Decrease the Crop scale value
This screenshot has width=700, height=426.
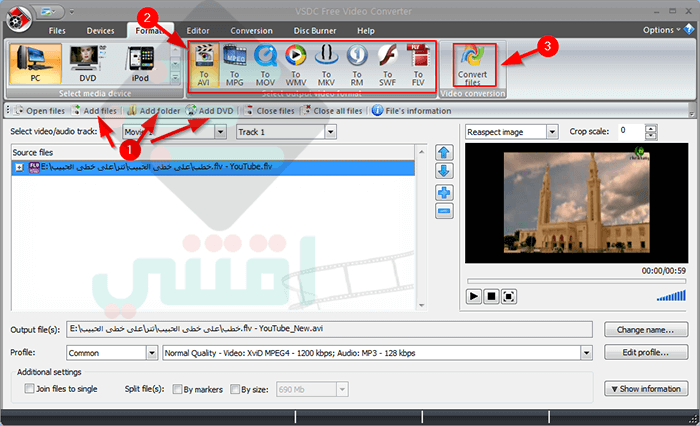coord(651,136)
